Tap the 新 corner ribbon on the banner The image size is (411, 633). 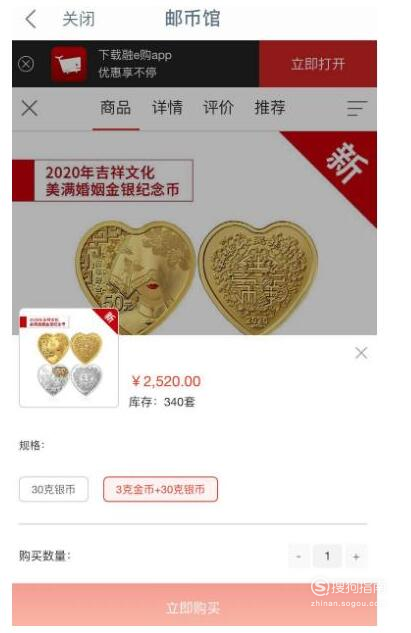(338, 170)
